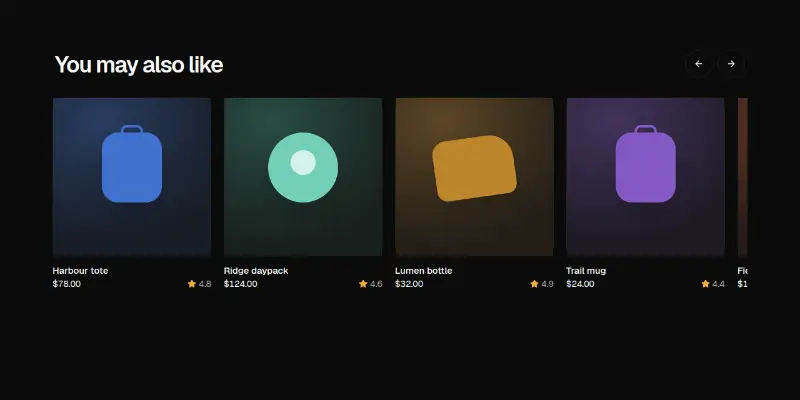The image size is (800, 400).
Task: Click the 4.4 rating value
Action: coord(718,284)
